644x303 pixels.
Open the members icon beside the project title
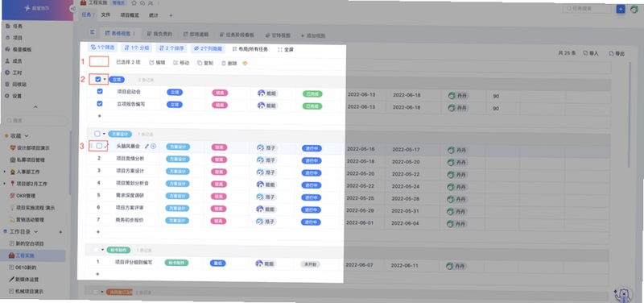151,2
